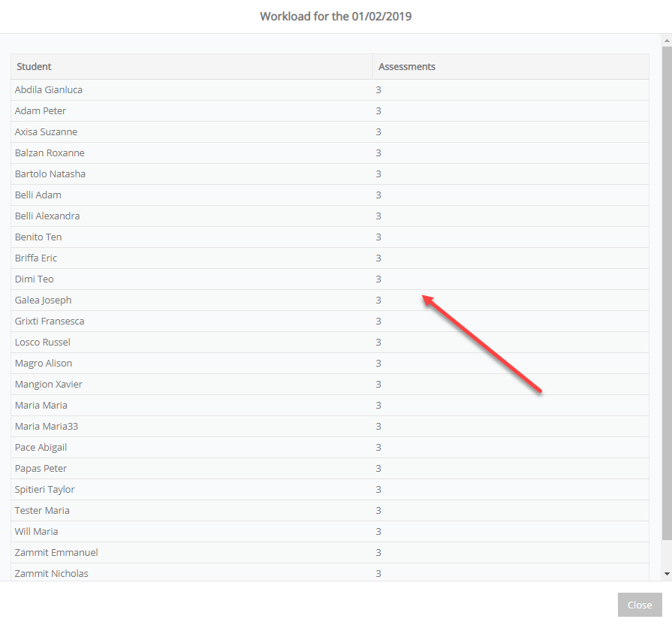Click the vertical scrollbar thumb

point(667,293)
